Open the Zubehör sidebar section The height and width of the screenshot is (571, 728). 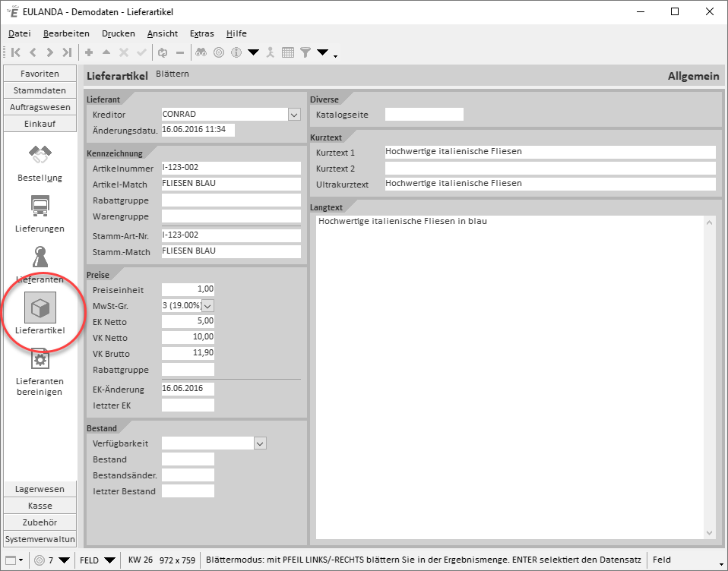click(40, 522)
